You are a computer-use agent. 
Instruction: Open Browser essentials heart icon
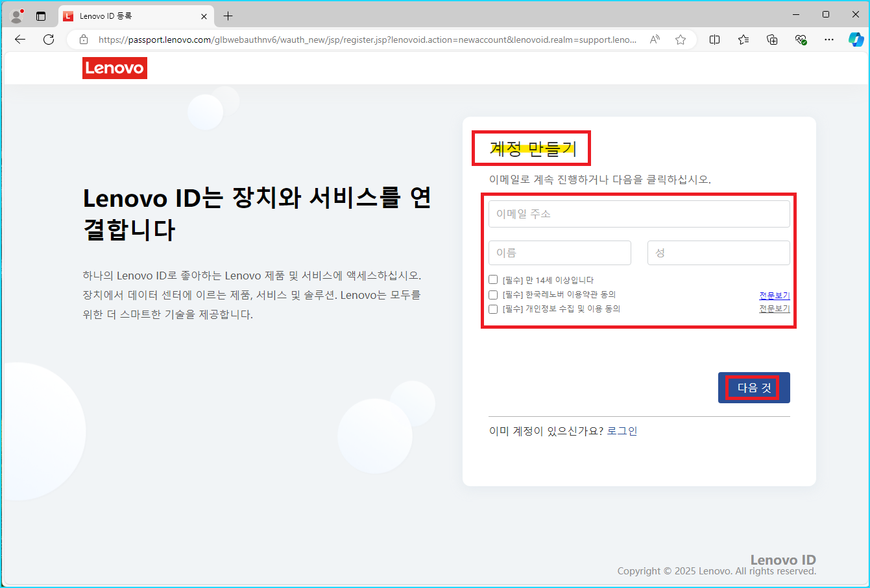(801, 40)
